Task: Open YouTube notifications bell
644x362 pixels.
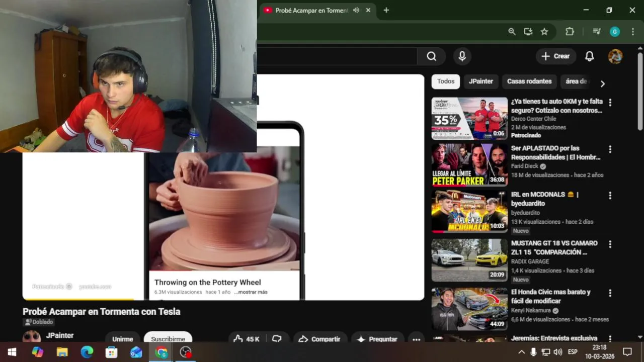Action: click(x=590, y=56)
